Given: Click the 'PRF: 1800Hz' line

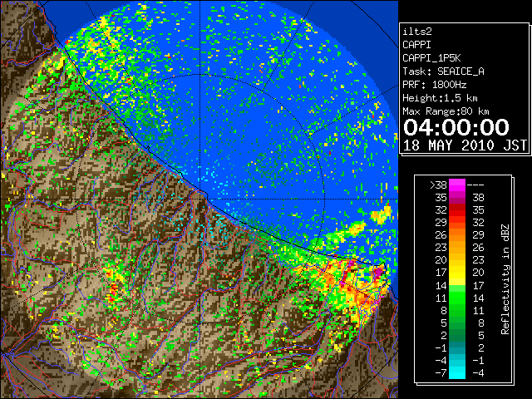Looking at the screenshot, I should [x=434, y=85].
